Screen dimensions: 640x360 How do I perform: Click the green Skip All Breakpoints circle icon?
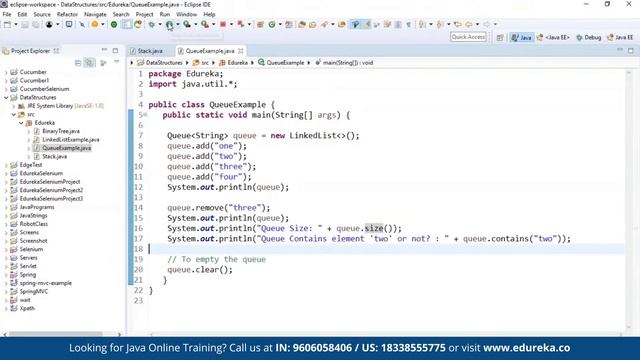pyautogui.click(x=114, y=24)
